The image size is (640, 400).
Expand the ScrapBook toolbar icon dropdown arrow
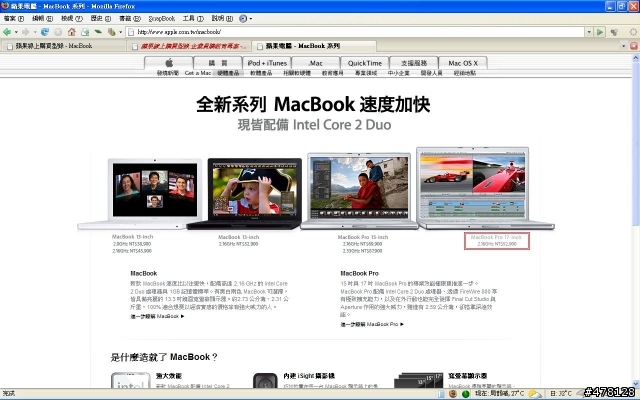coord(120,32)
